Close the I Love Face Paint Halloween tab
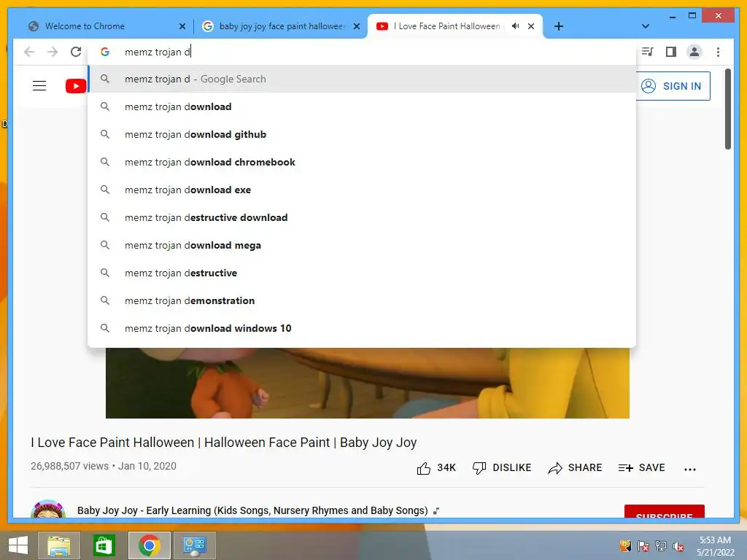747x560 pixels. pyautogui.click(x=531, y=26)
